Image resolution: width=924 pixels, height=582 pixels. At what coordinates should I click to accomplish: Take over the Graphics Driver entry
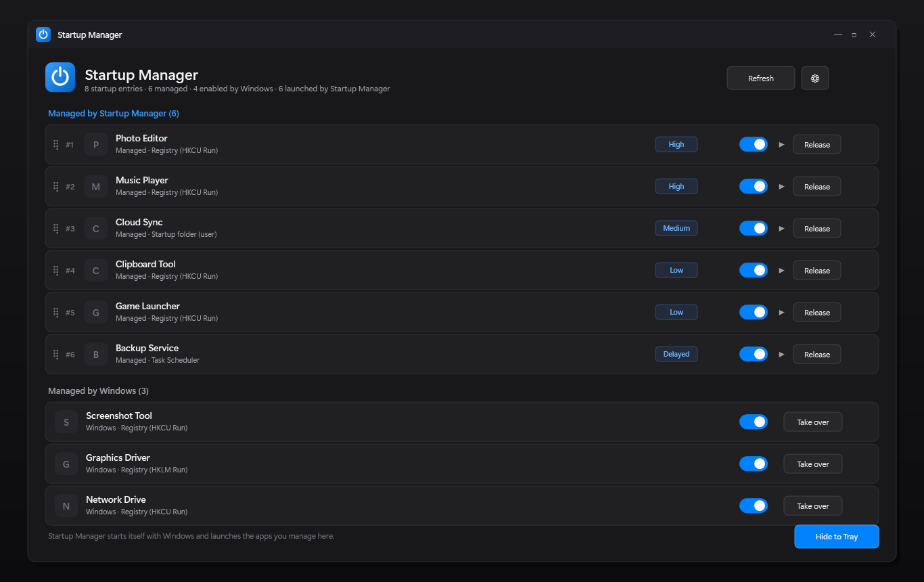click(x=813, y=464)
